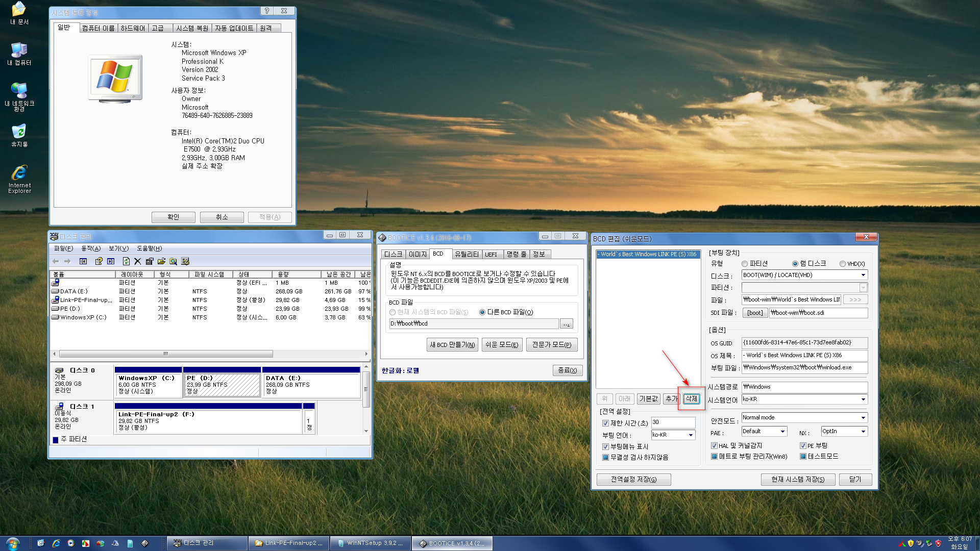Viewport: 980px width, 551px height.
Task: Click the 확인 button in System Properties
Action: [173, 217]
